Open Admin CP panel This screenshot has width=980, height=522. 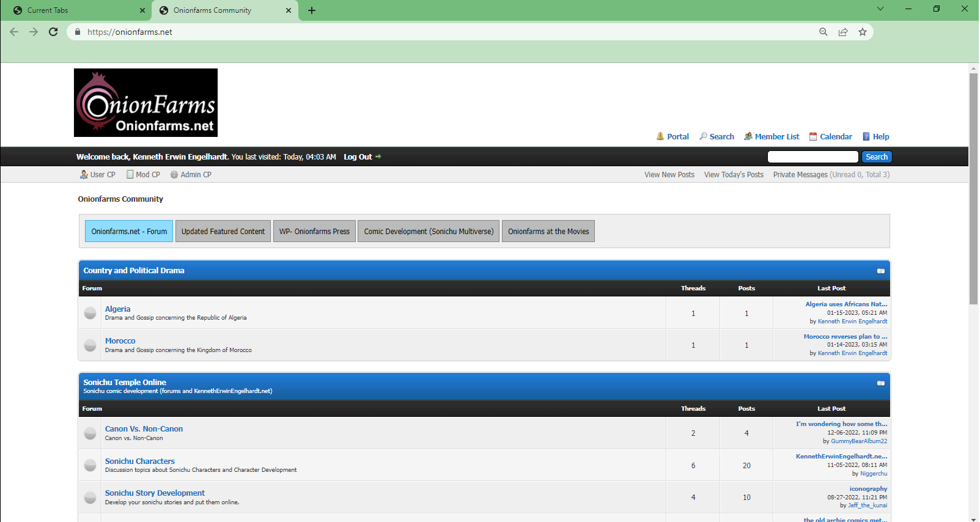[x=196, y=175]
